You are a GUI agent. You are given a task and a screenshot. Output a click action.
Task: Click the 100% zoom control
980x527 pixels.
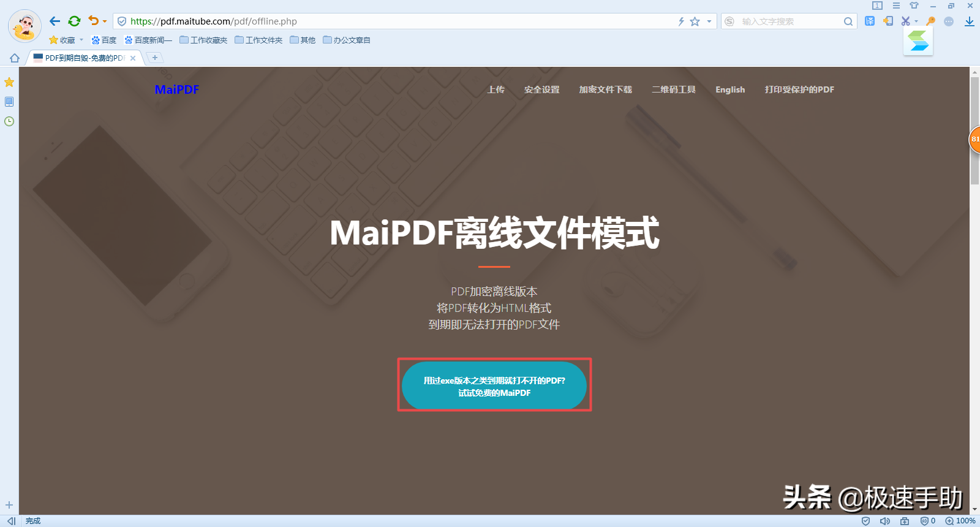click(960, 521)
